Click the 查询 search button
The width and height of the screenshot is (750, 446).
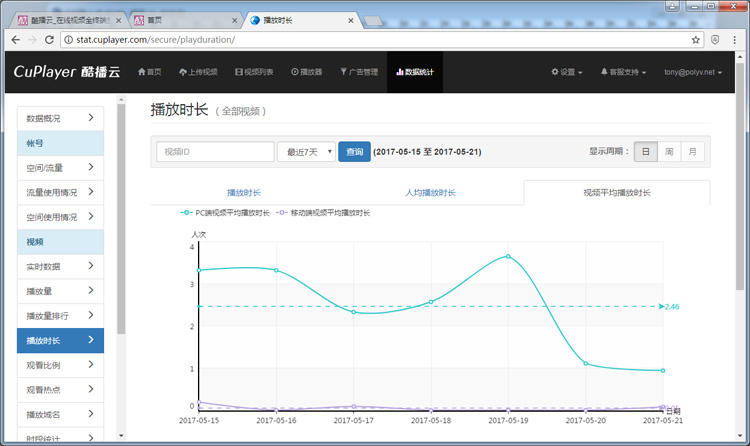point(354,152)
